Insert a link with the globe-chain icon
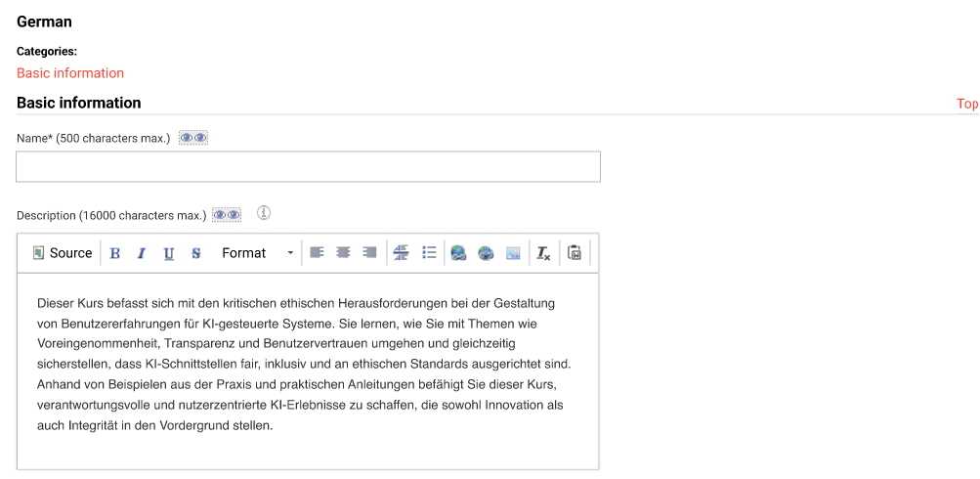The width and height of the screenshot is (980, 479). pos(458,253)
